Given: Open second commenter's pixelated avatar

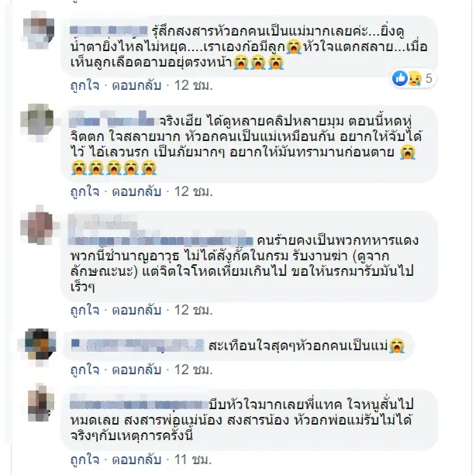Looking at the screenshot, I should (x=37, y=122).
